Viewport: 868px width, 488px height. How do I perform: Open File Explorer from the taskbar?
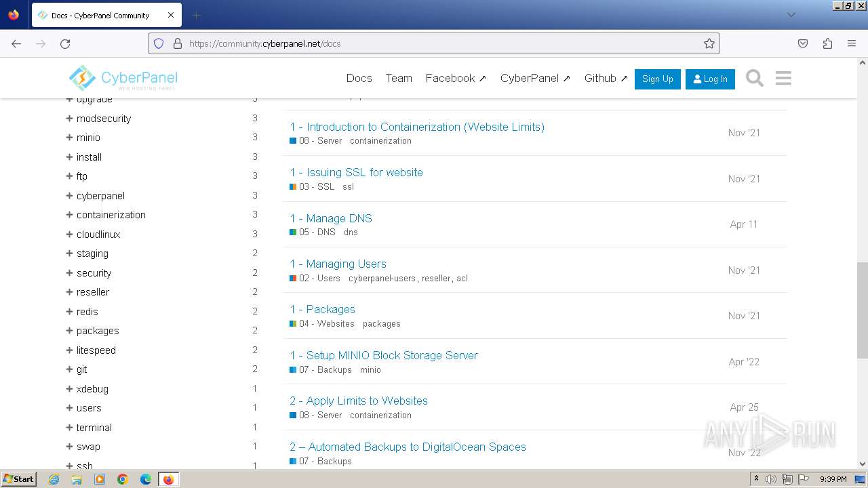coord(77,479)
